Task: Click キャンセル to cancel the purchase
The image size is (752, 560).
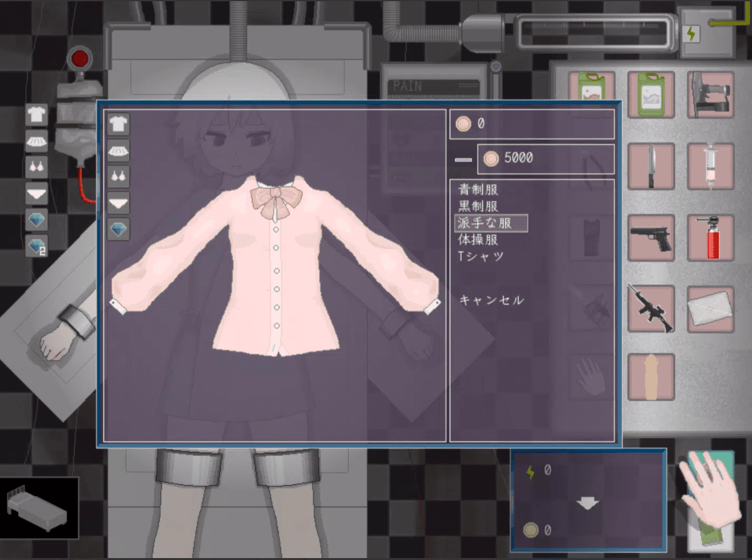Action: tap(491, 300)
